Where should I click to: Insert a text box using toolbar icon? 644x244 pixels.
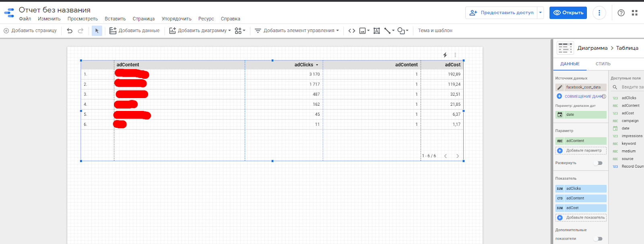377,31
